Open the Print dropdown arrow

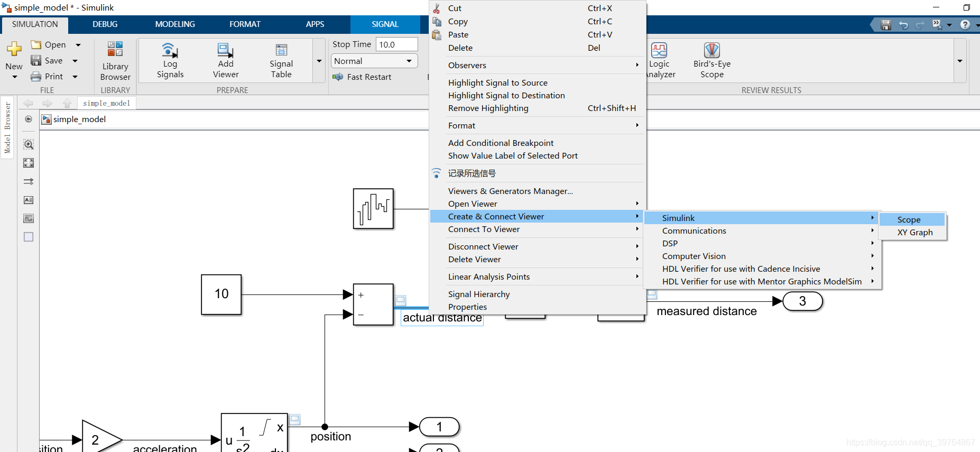tap(75, 77)
